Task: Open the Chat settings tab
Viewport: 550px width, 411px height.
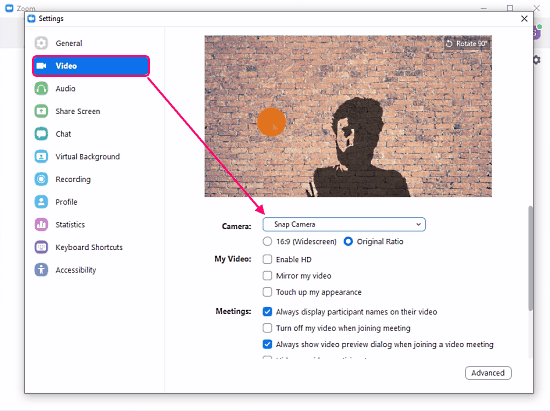Action: (x=91, y=134)
